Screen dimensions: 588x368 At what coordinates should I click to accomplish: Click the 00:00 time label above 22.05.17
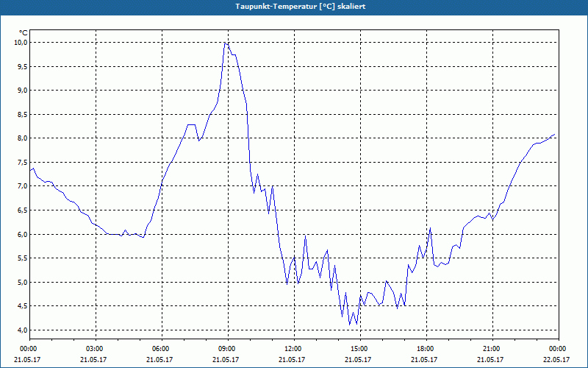click(x=556, y=349)
